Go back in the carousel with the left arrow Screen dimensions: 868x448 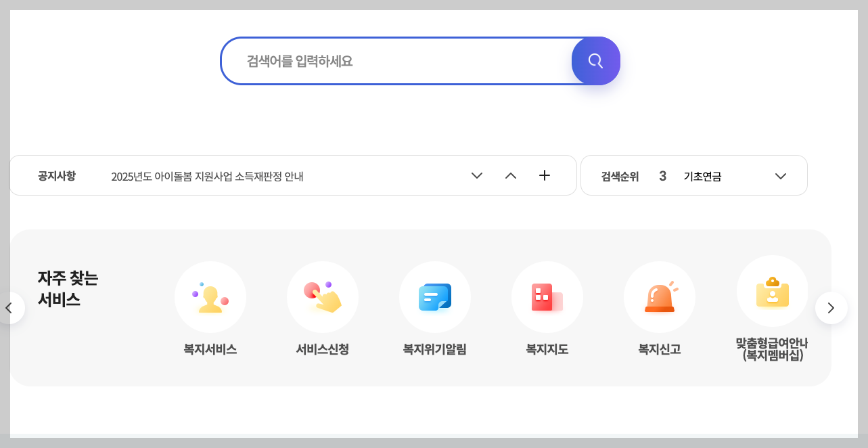[x=9, y=307]
